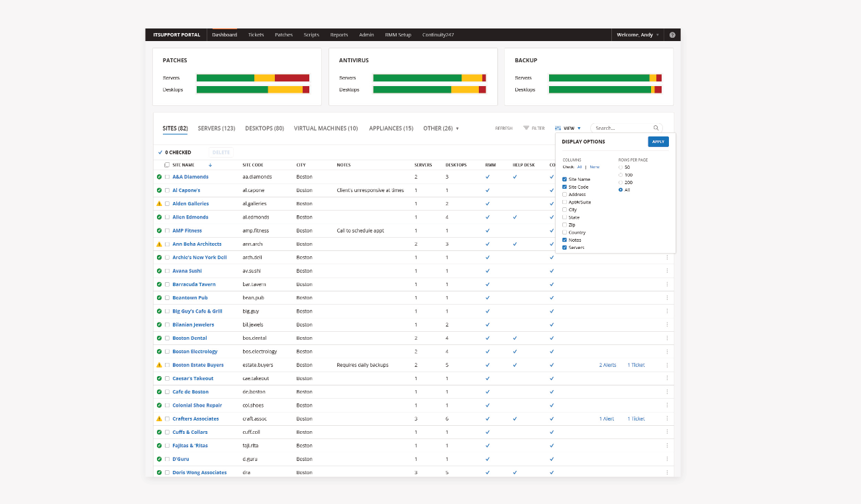Open kebab menu for Doris Wong Associates
861x504 pixels.
click(667, 472)
